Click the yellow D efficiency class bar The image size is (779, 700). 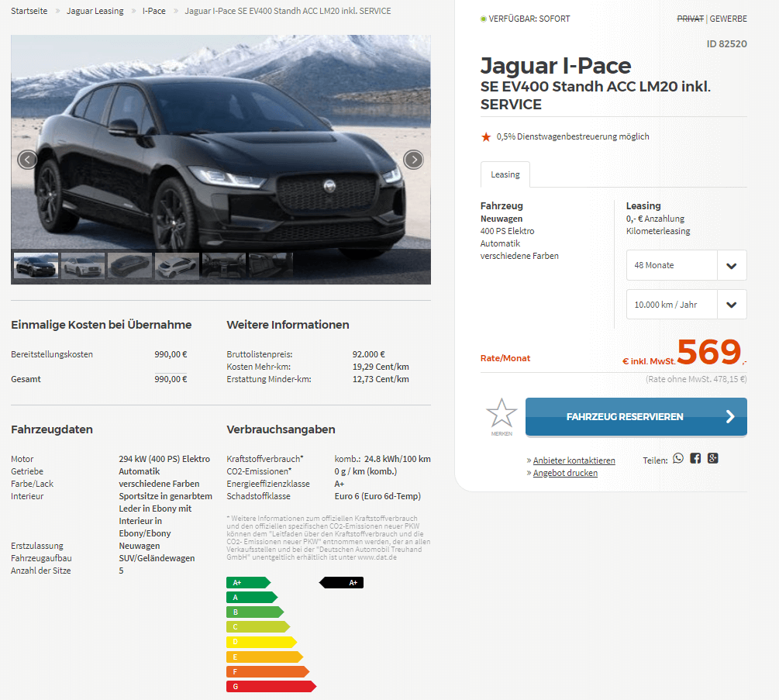[261, 642]
